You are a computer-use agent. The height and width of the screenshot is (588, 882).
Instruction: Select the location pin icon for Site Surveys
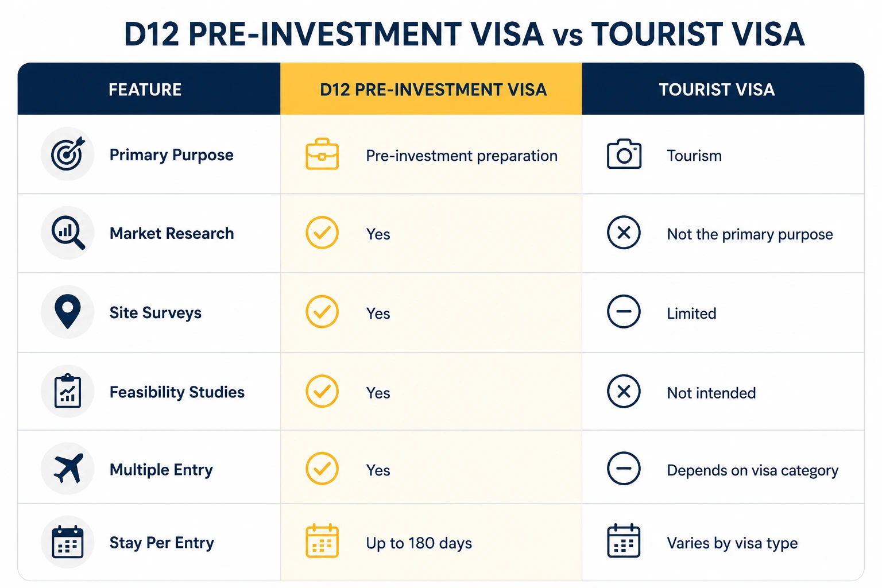(68, 312)
